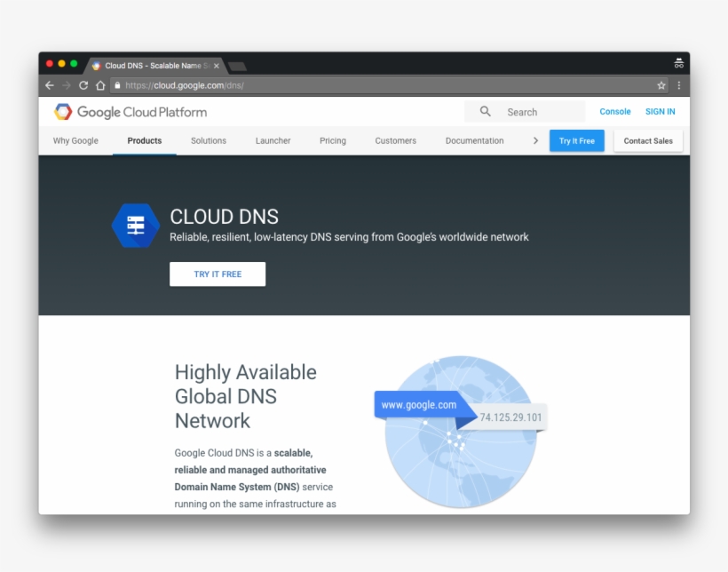Open the browser home page icon
This screenshot has width=728, height=572.
tap(100, 85)
